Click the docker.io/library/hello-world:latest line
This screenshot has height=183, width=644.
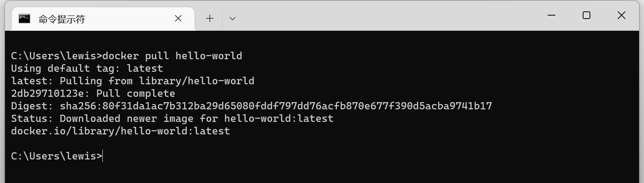coord(120,131)
